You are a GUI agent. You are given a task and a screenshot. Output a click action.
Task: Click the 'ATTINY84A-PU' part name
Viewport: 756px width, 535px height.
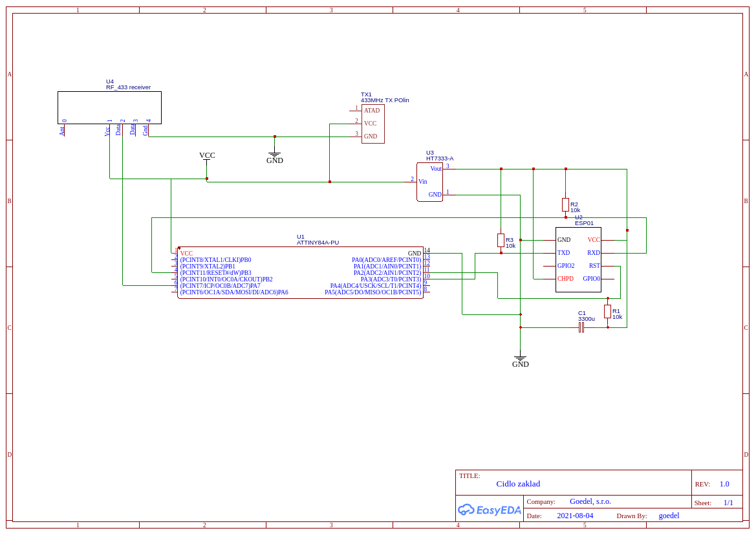click(x=318, y=243)
